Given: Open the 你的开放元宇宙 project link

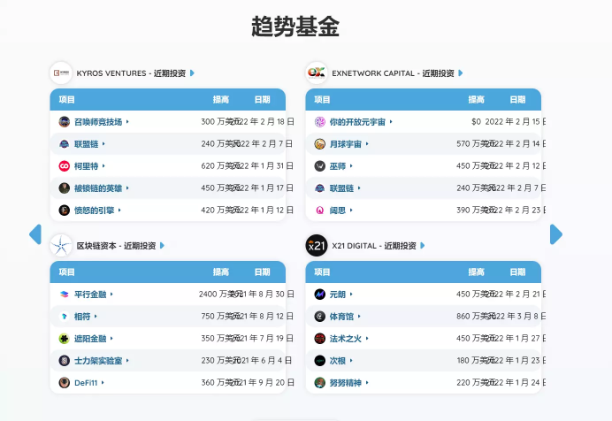Looking at the screenshot, I should 358,122.
